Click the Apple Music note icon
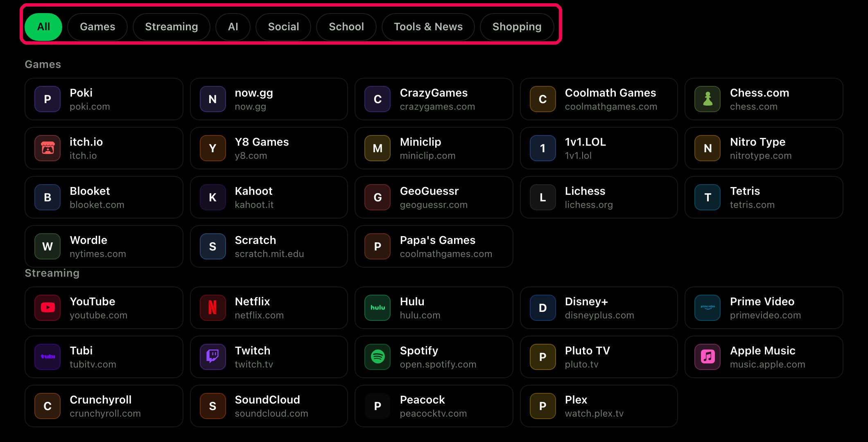868x442 pixels. pos(708,357)
